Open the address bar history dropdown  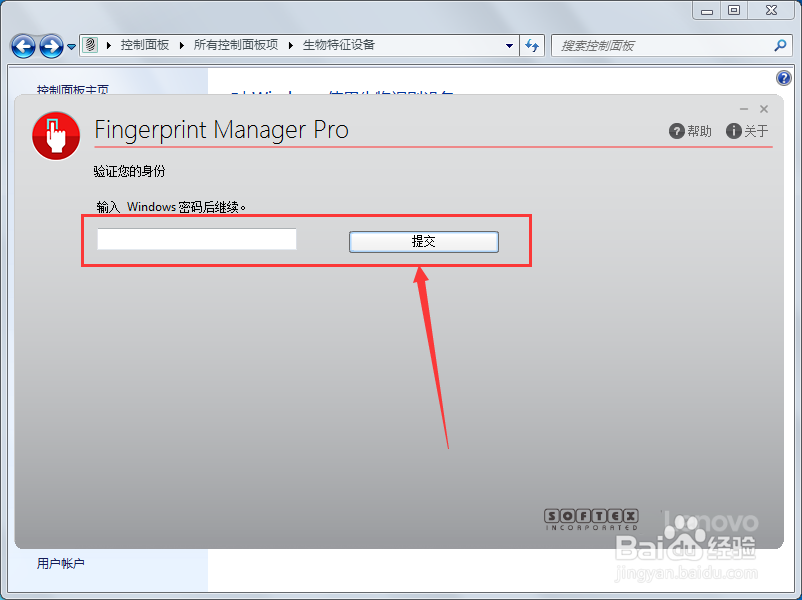(x=509, y=46)
